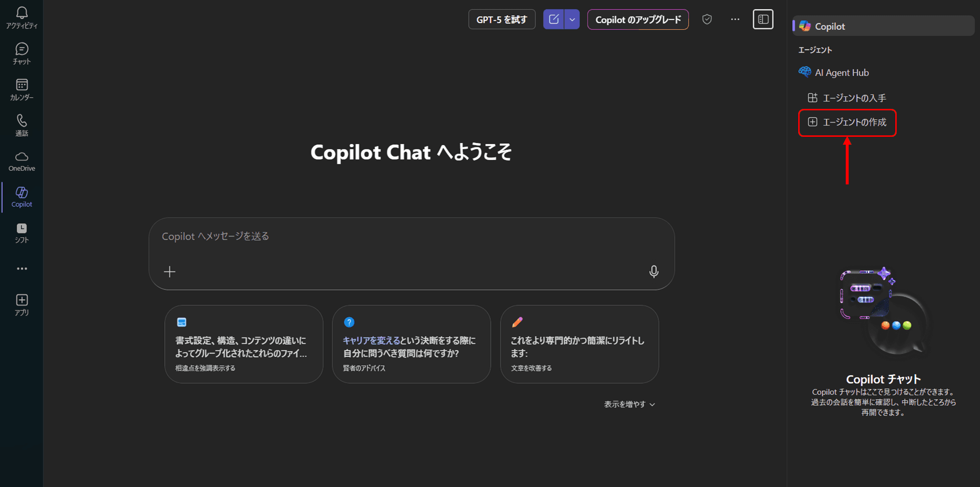Open the Copilot section in the left rail
This screenshot has width=980, height=487.
coord(21,197)
